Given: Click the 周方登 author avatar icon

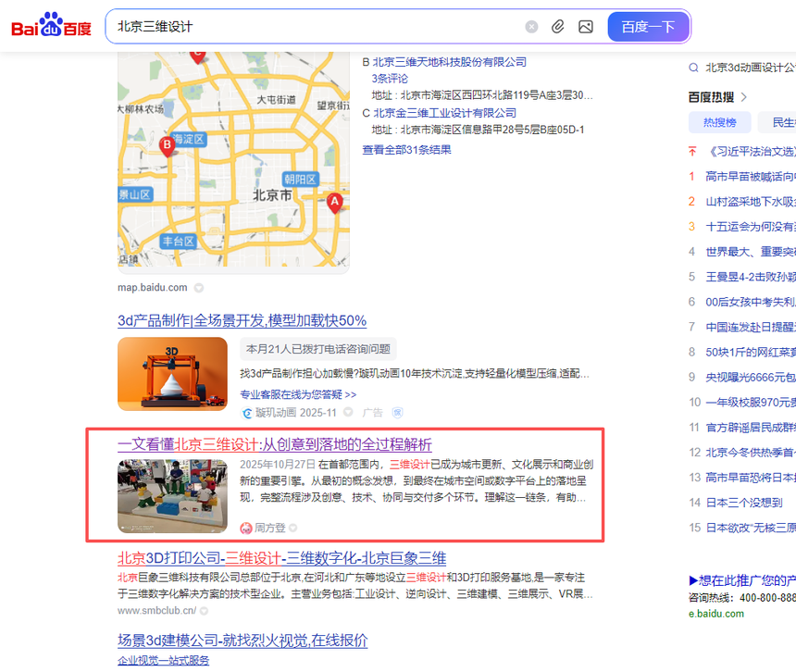Looking at the screenshot, I should tap(246, 528).
